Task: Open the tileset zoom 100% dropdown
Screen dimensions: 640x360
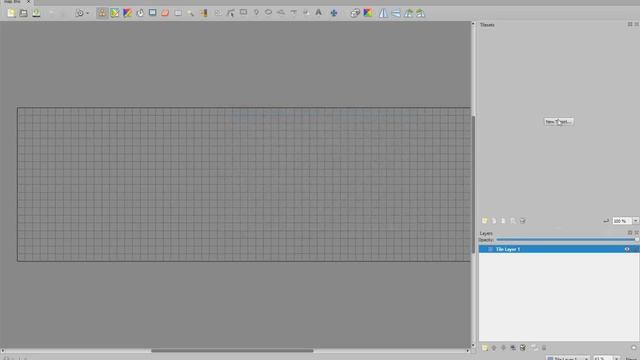Action: pos(636,221)
